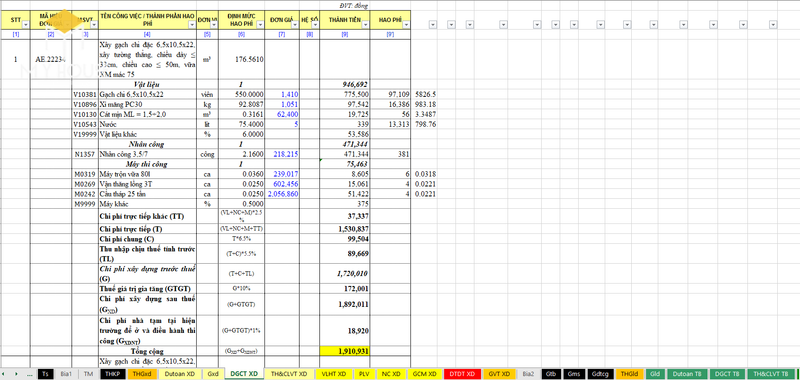800x380 pixels.
Task: Switch to the PLV sheet tab
Action: (x=364, y=374)
